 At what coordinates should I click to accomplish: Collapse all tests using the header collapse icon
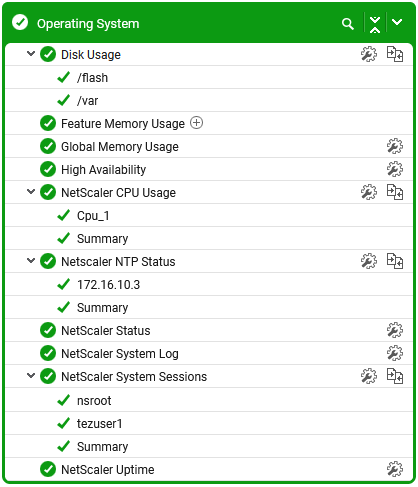pyautogui.click(x=375, y=24)
